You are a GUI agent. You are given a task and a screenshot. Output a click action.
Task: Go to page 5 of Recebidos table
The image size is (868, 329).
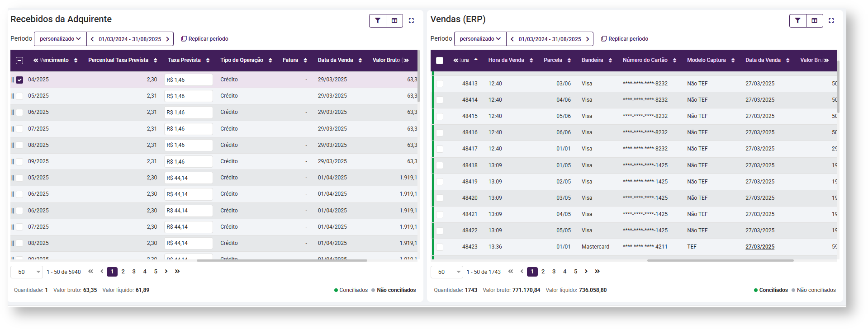(156, 272)
